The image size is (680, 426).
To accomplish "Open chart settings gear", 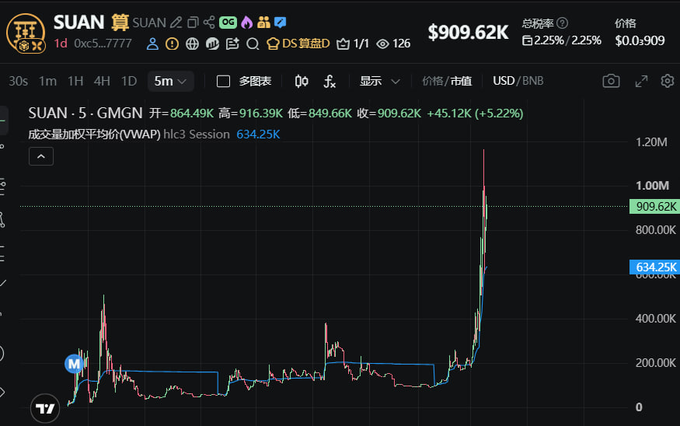I will (667, 81).
